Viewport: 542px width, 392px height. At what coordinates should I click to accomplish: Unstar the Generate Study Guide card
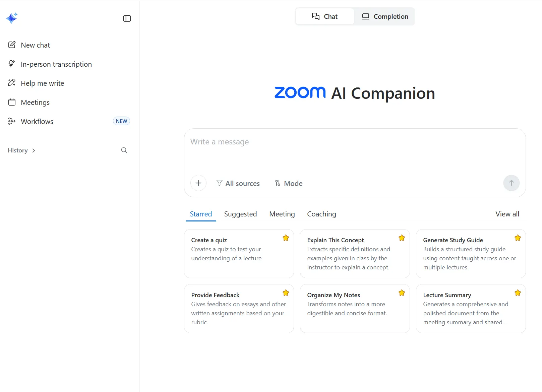pos(518,238)
